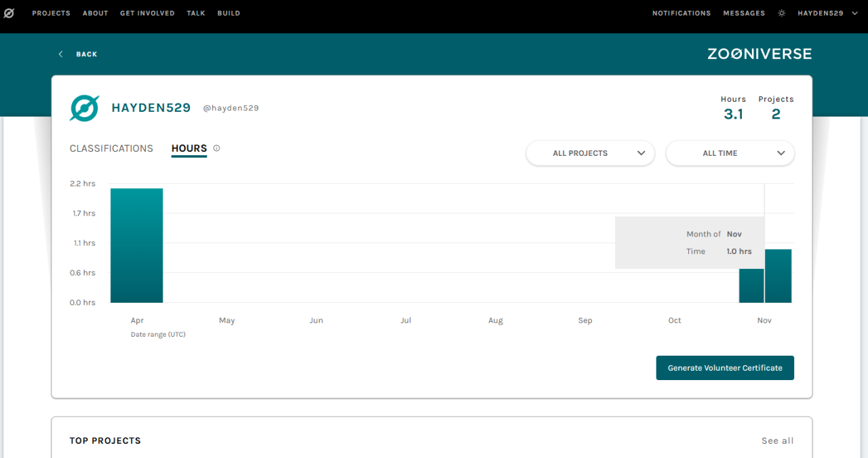Click the May axis label
This screenshot has height=458, width=868.
(x=226, y=320)
